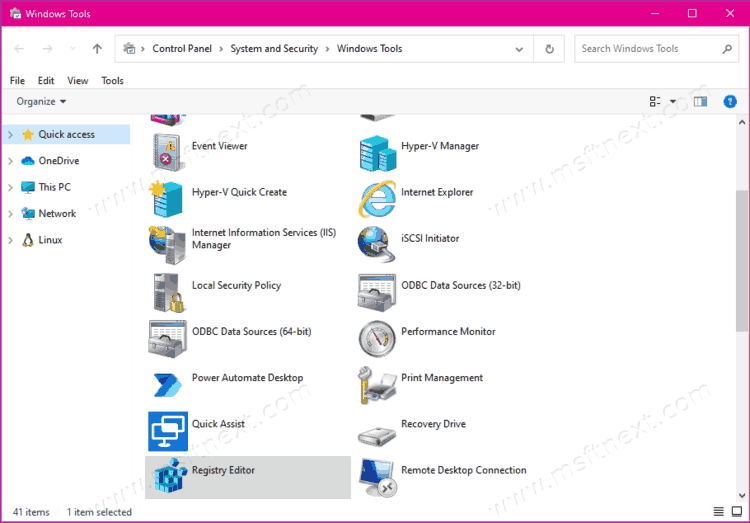Click the refresh button in address bar
Screen dimensions: 750x523
pyautogui.click(x=549, y=49)
